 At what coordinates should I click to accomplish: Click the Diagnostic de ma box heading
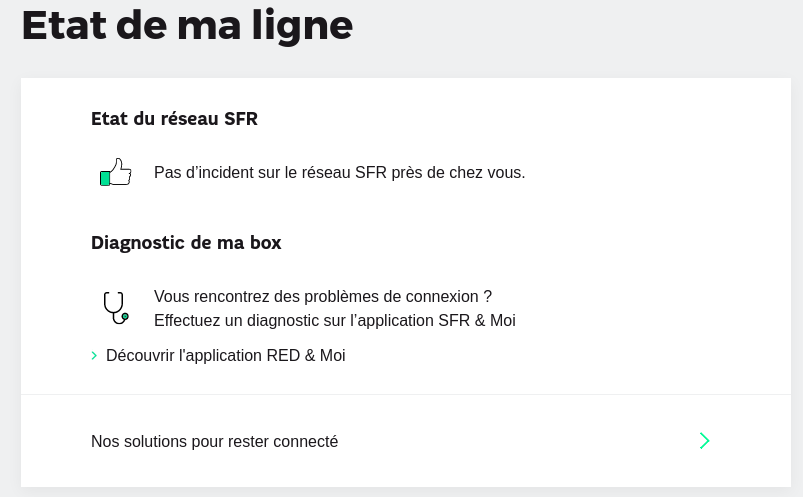tap(186, 242)
